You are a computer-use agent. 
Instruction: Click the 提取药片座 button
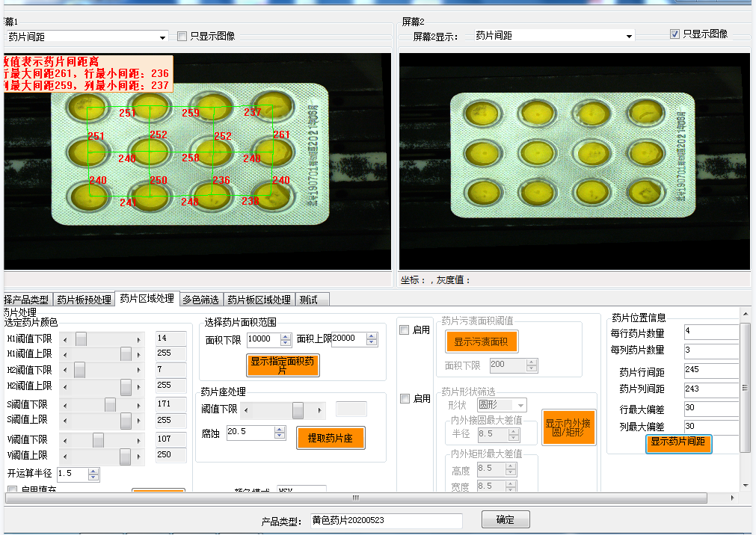tap(330, 438)
